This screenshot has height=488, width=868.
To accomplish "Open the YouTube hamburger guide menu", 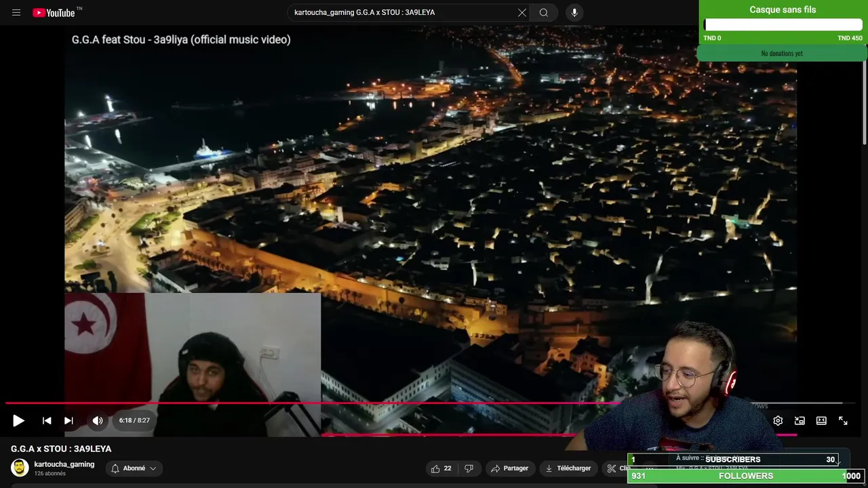I will coord(16,12).
